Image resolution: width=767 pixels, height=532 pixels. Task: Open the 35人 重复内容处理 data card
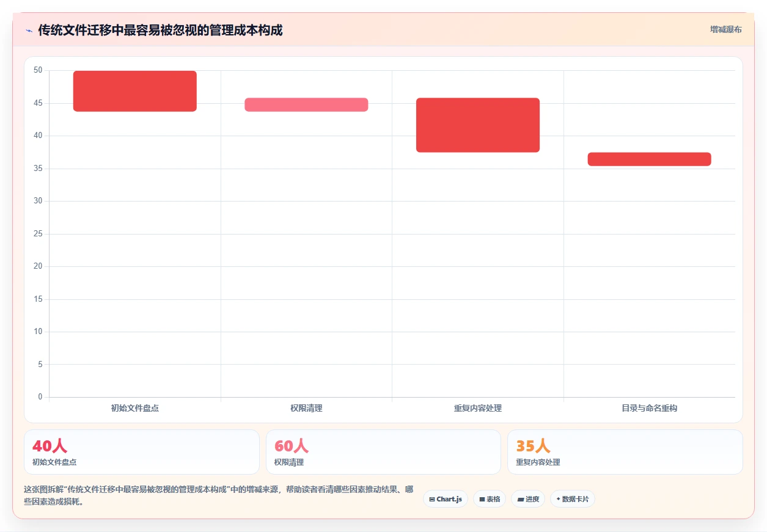[625, 452]
